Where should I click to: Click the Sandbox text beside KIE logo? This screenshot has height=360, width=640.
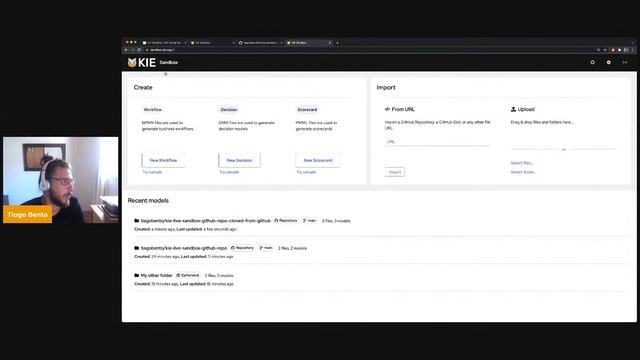pos(169,62)
